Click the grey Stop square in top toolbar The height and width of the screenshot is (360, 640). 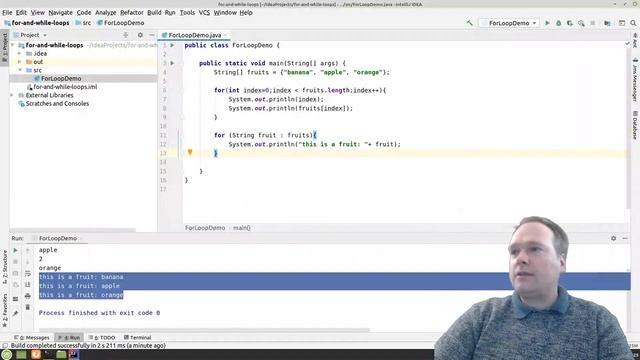(593, 23)
